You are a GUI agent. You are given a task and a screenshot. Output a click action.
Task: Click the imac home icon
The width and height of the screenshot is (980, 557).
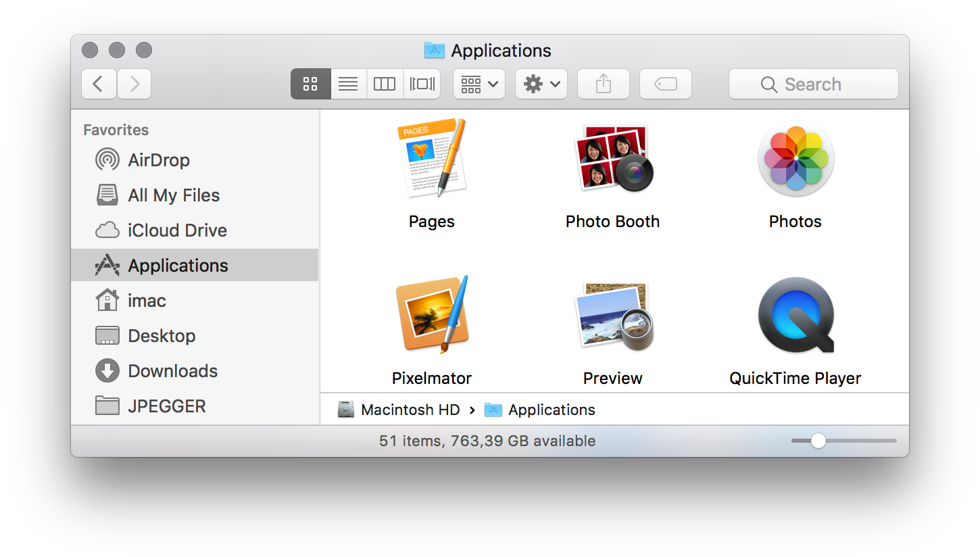pos(107,300)
